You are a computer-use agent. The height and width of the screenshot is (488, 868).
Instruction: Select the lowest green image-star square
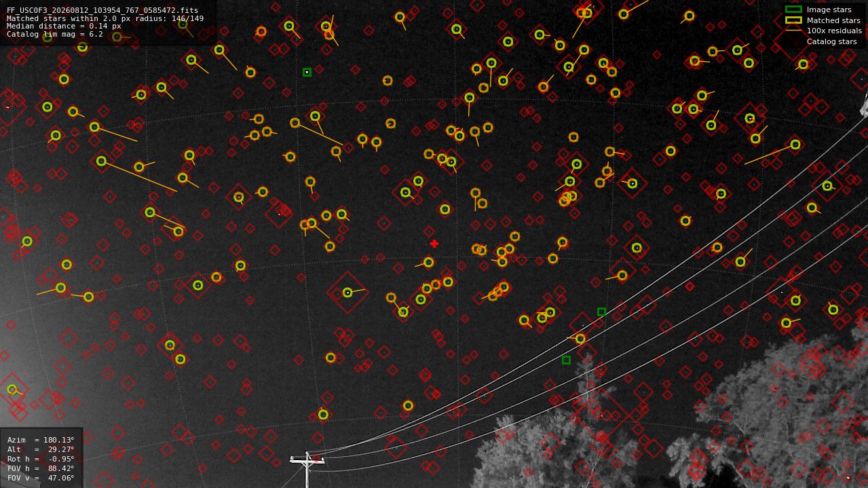(x=566, y=360)
